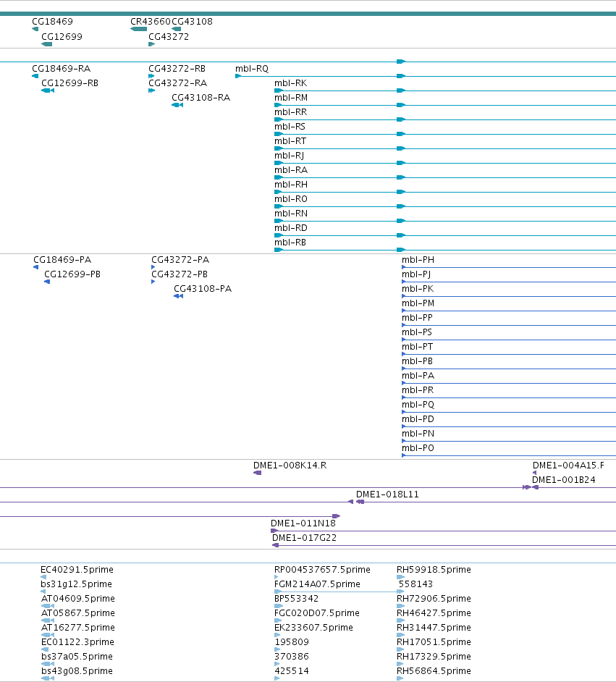
Task: Click the EC01122.3prime EST label
Action: [78, 642]
